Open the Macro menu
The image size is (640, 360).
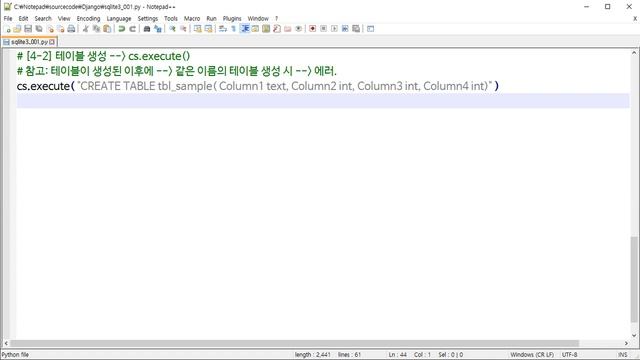point(192,19)
